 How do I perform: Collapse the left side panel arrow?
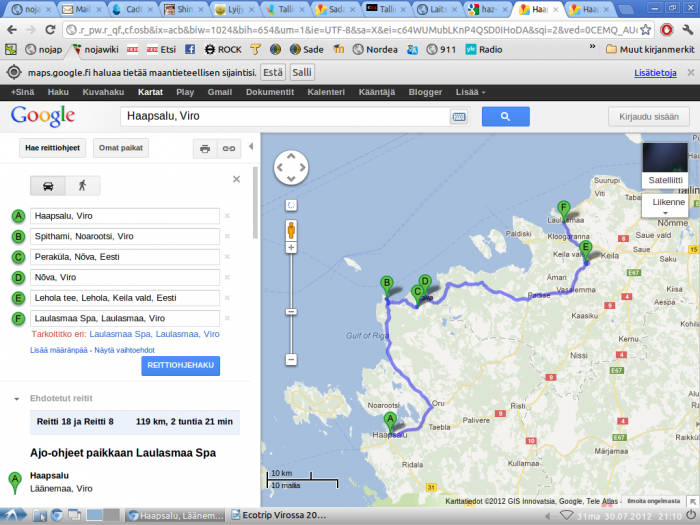[x=250, y=147]
